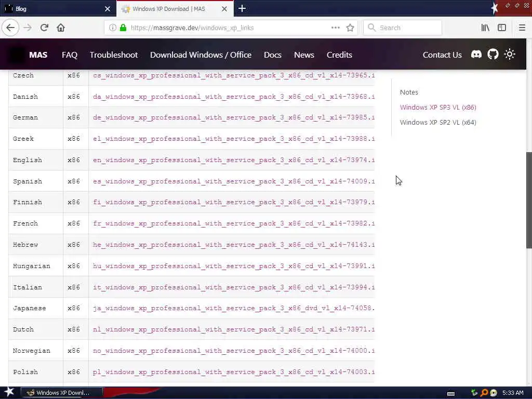Open the star start menu button
This screenshot has height=399, width=532.
coord(9,392)
